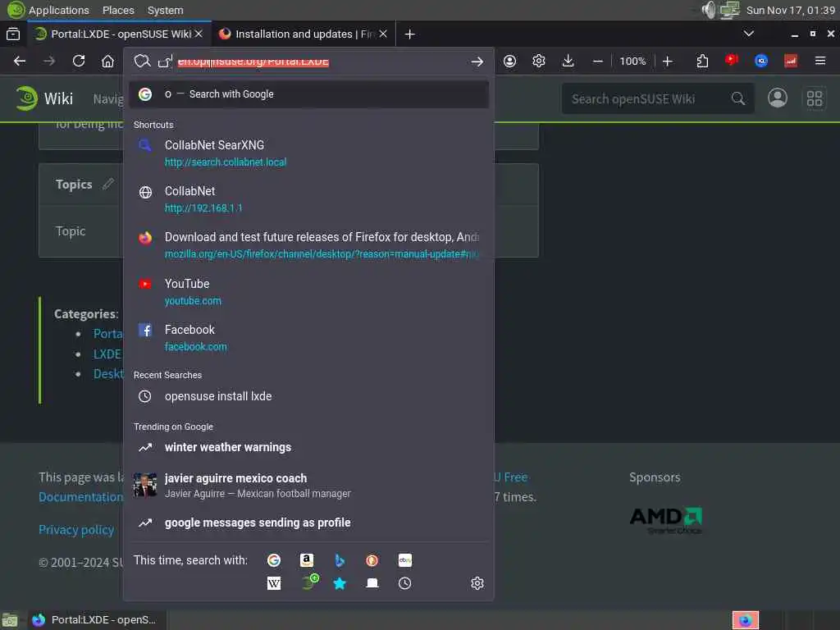Search only in History clock icon
Image resolution: width=840 pixels, height=630 pixels.
[x=405, y=583]
